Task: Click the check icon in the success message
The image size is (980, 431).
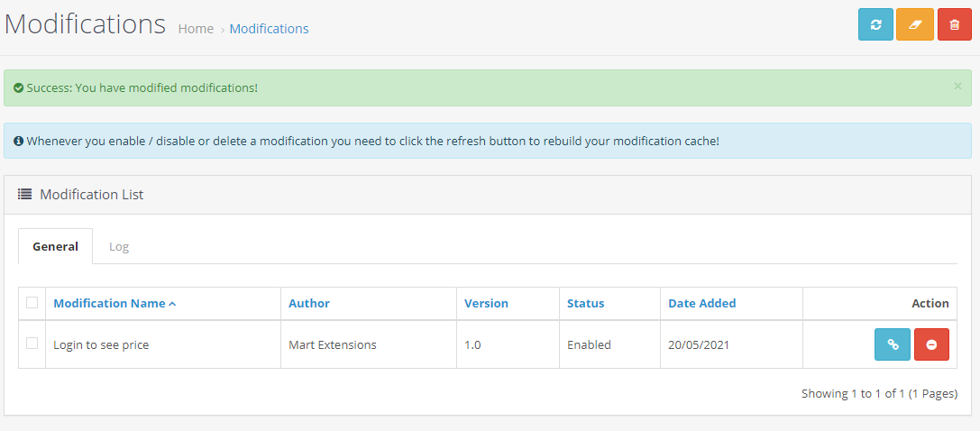Action: [x=18, y=87]
